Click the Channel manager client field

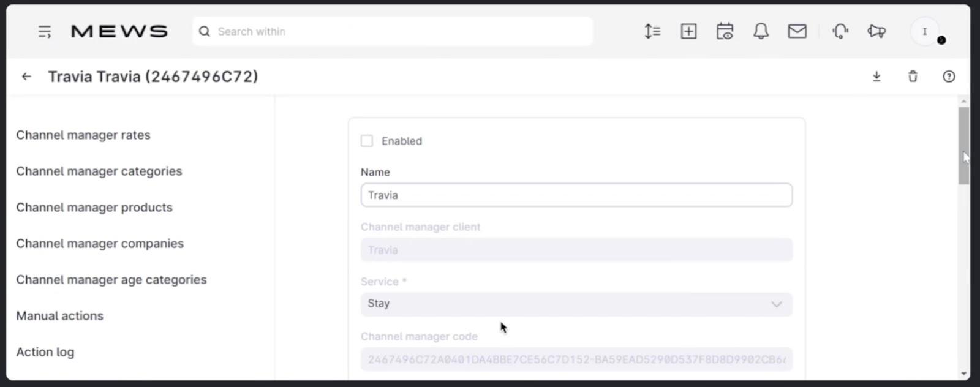[x=576, y=250]
